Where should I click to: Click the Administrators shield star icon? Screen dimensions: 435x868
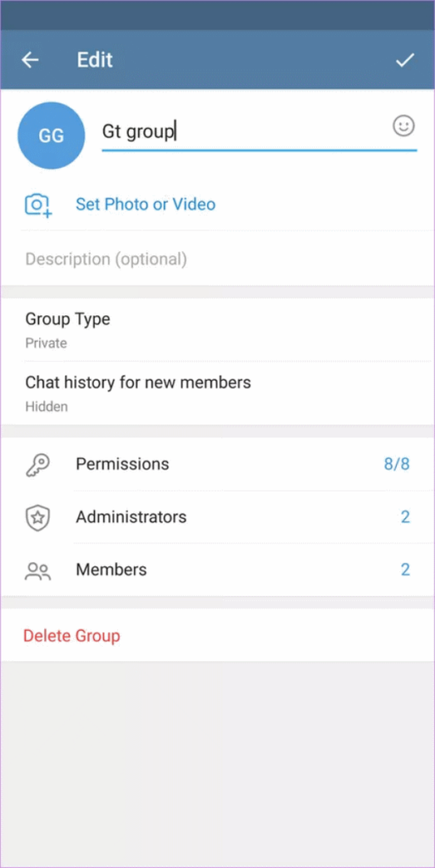37,517
